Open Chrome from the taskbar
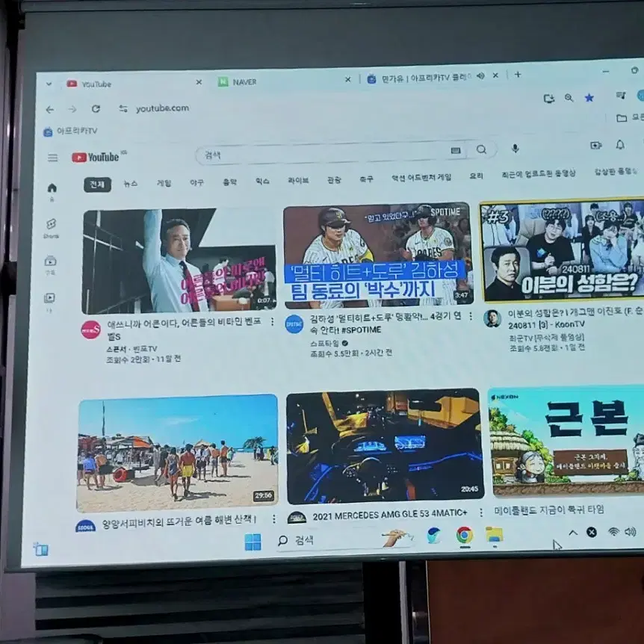Image resolution: width=644 pixels, height=644 pixels. 465,535
